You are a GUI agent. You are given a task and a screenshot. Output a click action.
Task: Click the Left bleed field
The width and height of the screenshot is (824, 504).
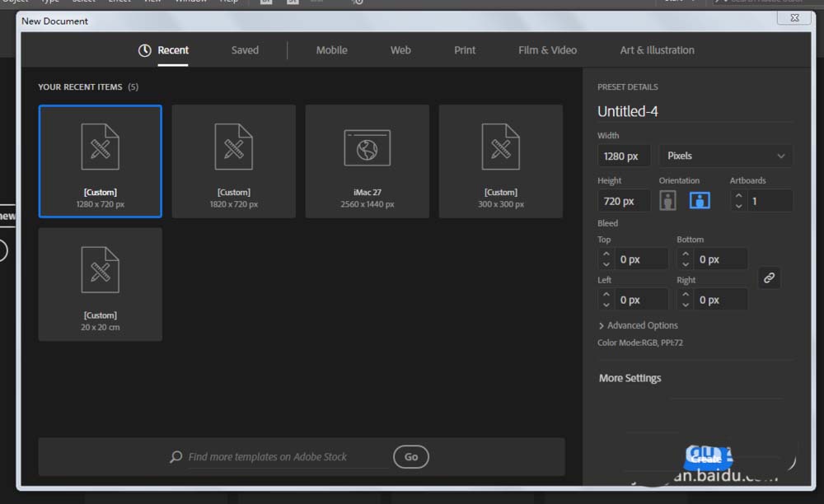(640, 300)
